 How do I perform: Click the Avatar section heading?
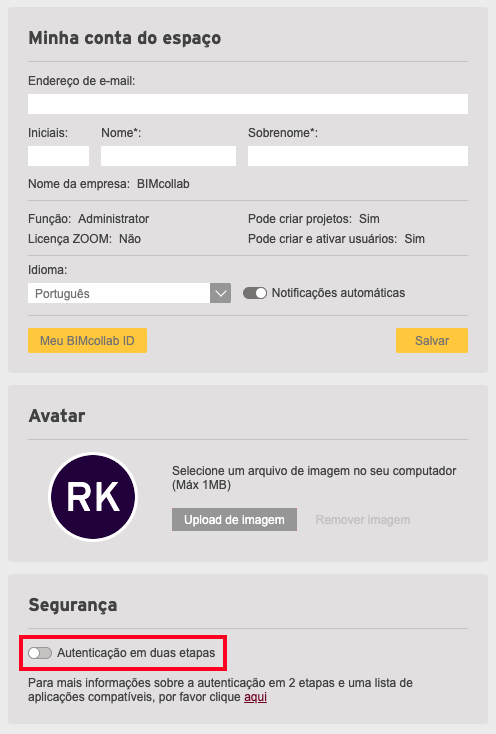(57, 416)
